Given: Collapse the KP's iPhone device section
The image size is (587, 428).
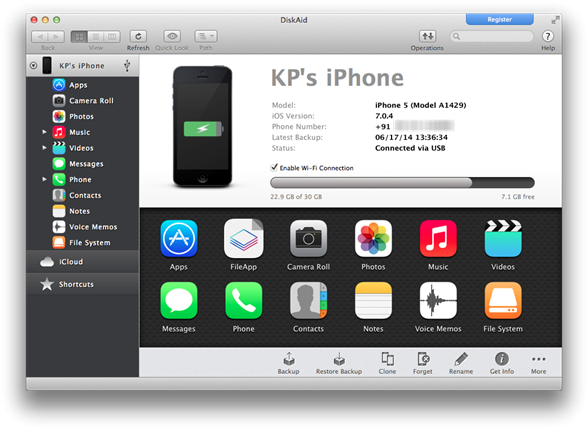Looking at the screenshot, I should [33, 66].
